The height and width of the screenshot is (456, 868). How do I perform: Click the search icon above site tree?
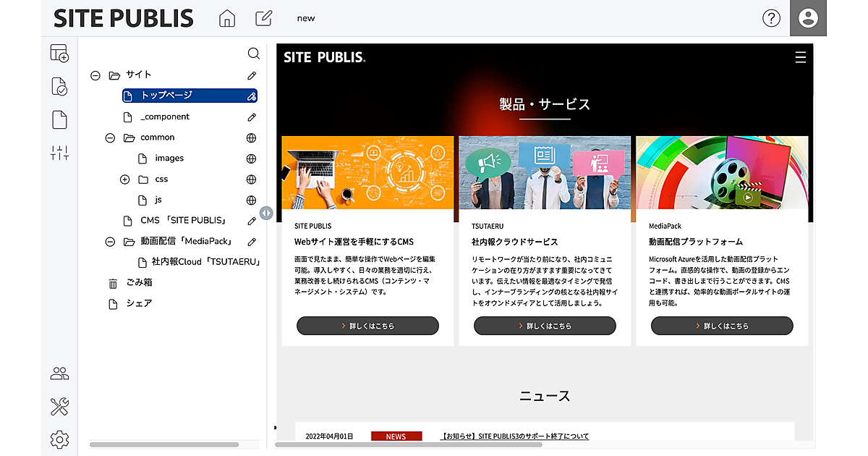pos(253,54)
